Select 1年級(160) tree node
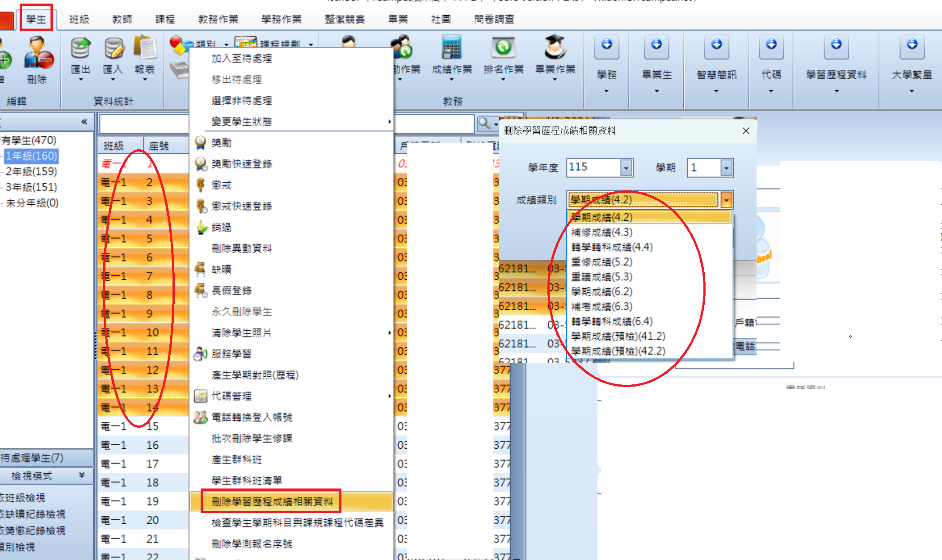The image size is (942, 560). click(x=31, y=156)
